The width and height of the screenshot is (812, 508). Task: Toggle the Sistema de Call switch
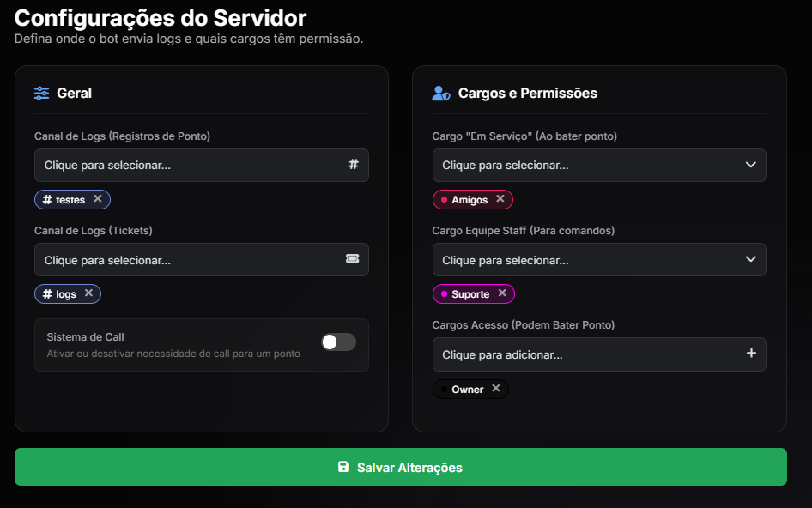point(338,342)
